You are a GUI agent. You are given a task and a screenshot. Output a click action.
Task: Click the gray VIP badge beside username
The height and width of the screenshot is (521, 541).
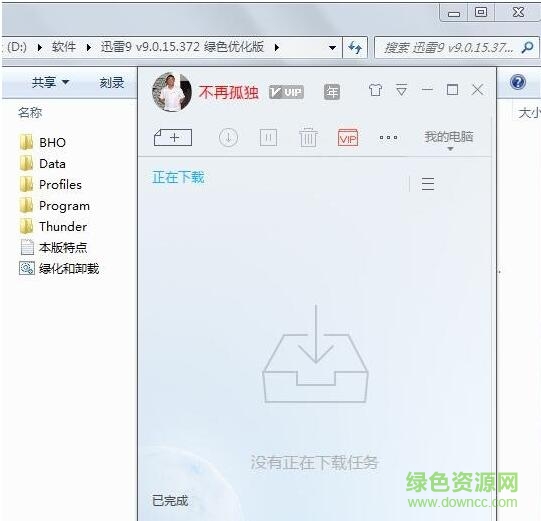click(x=286, y=92)
